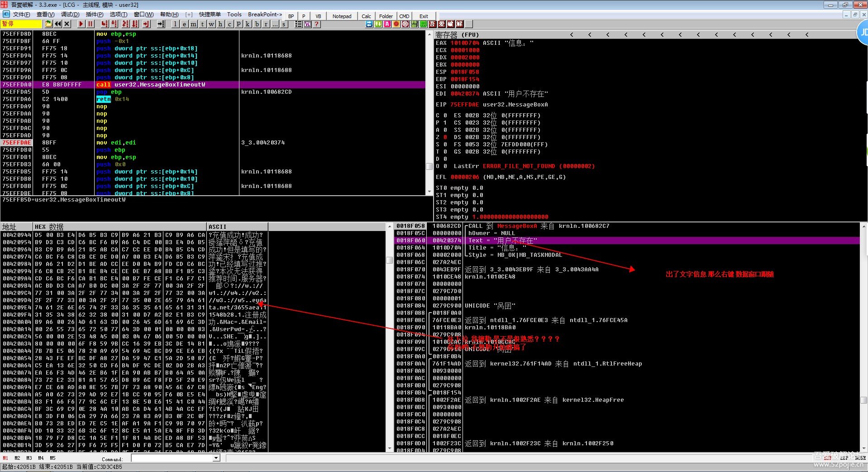Click the Run program play icon
Screen dimensions: 868x472
click(x=81, y=24)
